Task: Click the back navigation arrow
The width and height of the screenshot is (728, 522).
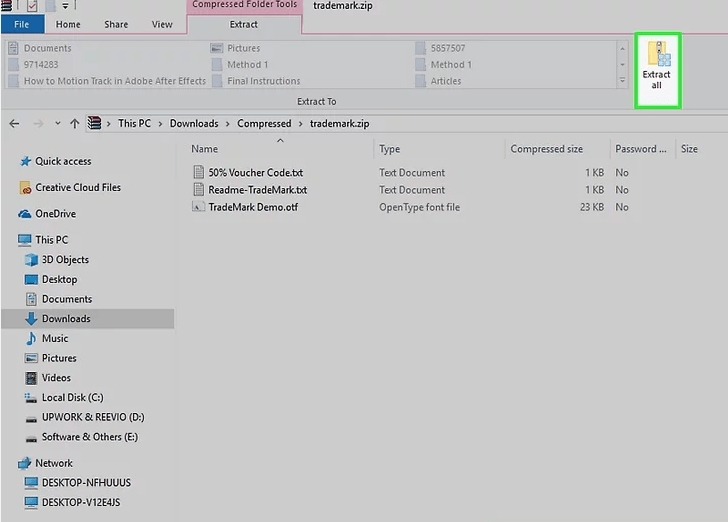Action: 14,124
